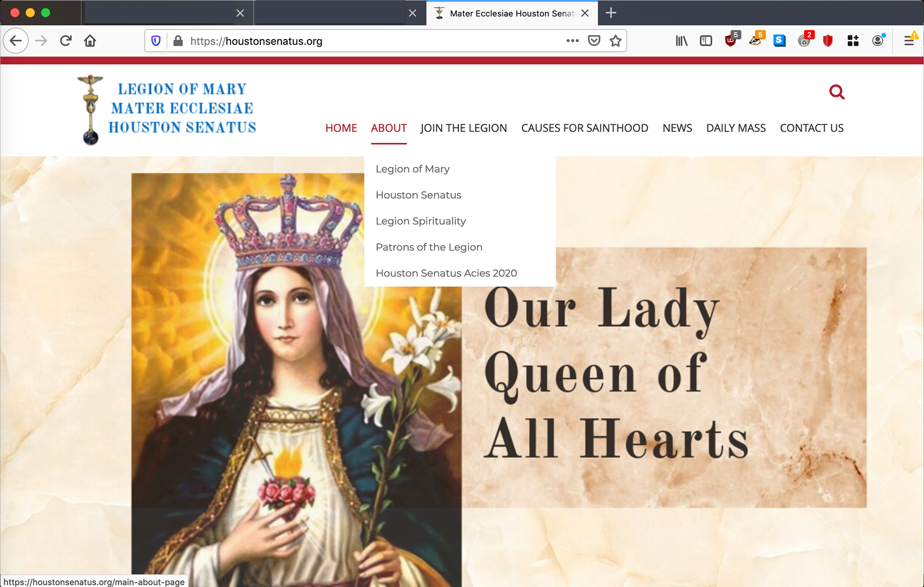
Task: Open the HOME nav item
Action: (x=341, y=128)
